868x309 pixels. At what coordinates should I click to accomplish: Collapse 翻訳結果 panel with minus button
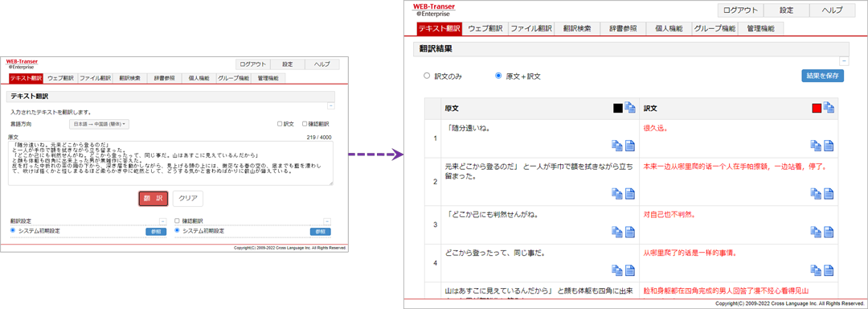[x=844, y=61]
